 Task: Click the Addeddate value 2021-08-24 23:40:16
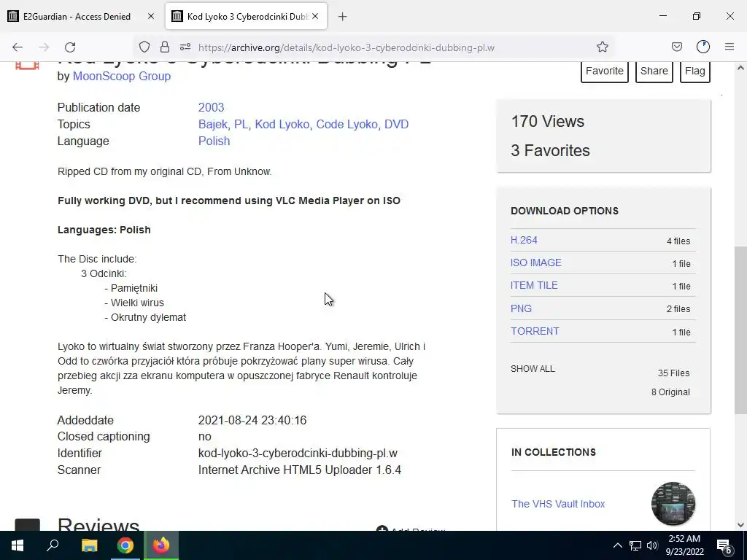pos(252,421)
